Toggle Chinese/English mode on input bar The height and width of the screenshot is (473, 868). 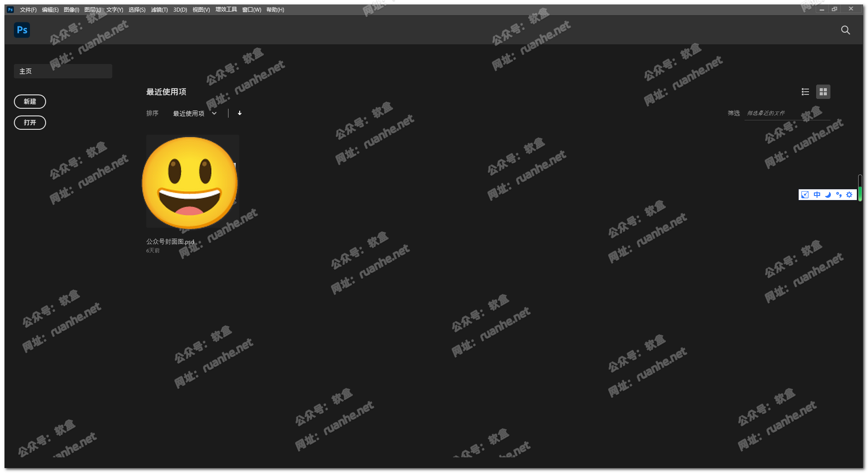(x=817, y=195)
